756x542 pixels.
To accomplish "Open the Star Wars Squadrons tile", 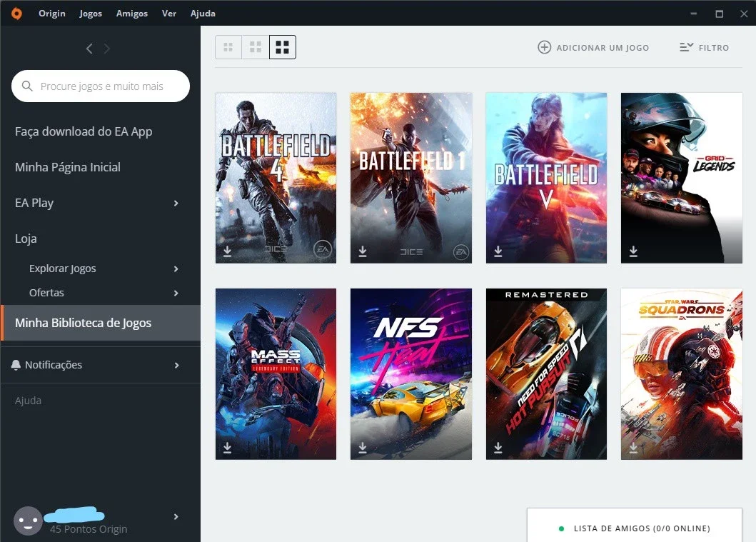I will (682, 374).
